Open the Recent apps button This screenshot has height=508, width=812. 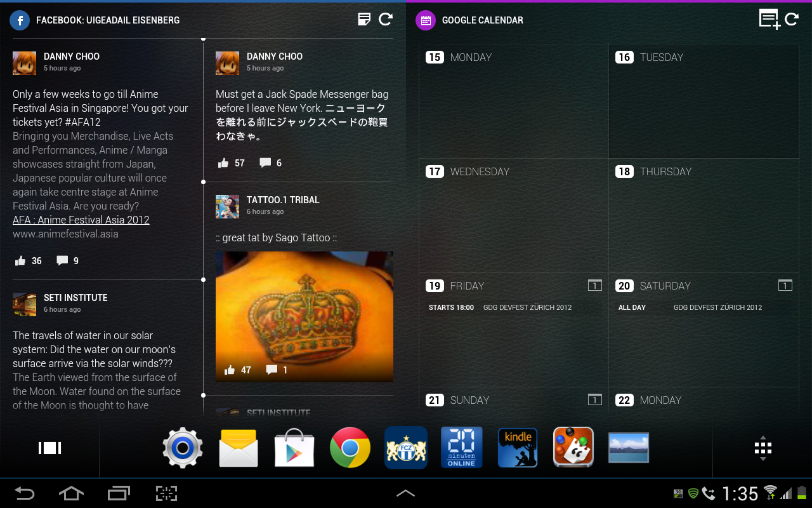(119, 493)
